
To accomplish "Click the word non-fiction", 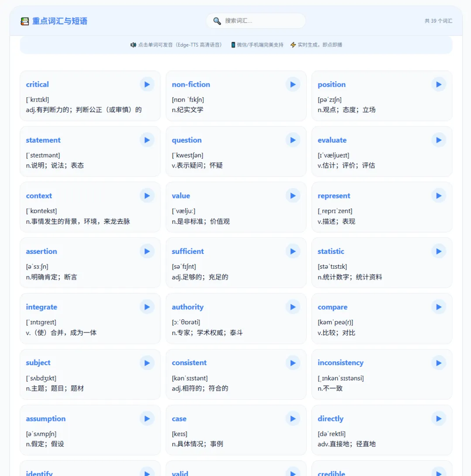I will tap(191, 84).
